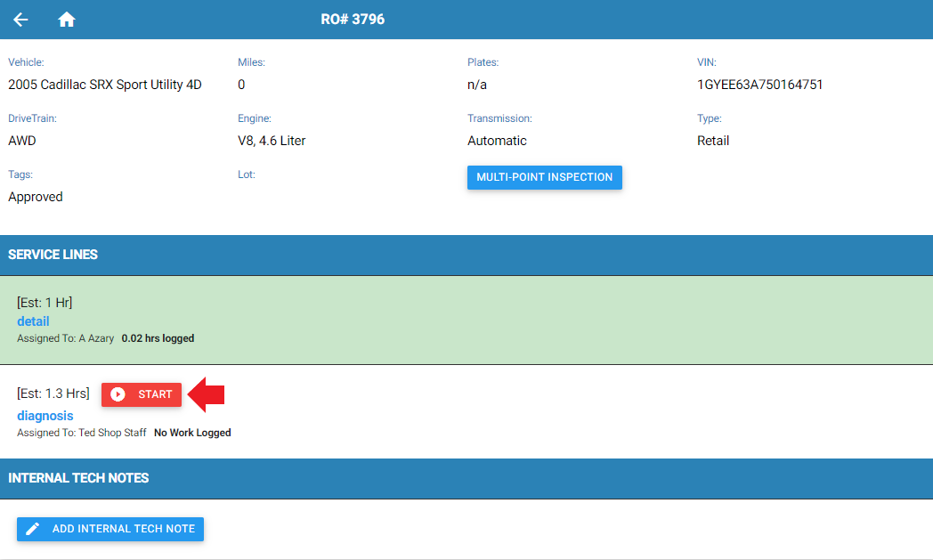Click the Transmission: field label
Screen dimensions: 933x560
[499, 118]
